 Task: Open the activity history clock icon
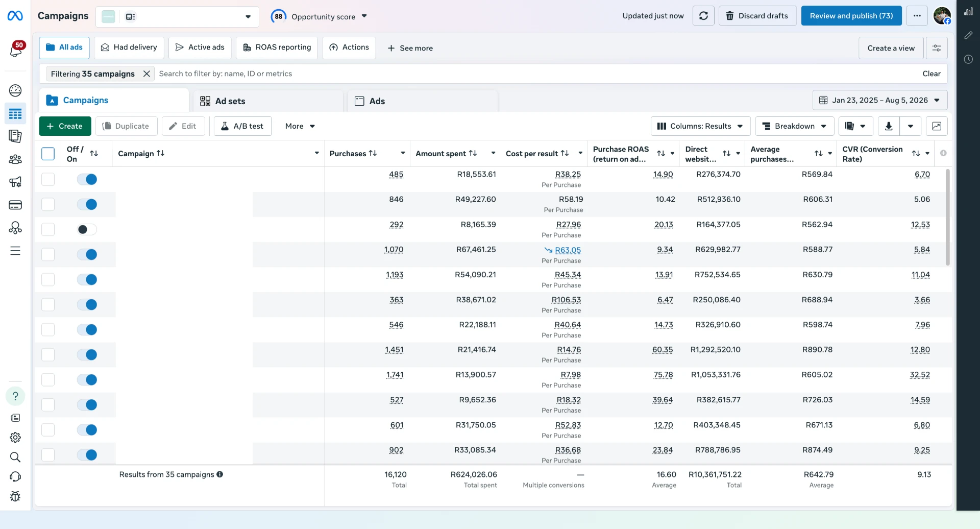pos(968,59)
